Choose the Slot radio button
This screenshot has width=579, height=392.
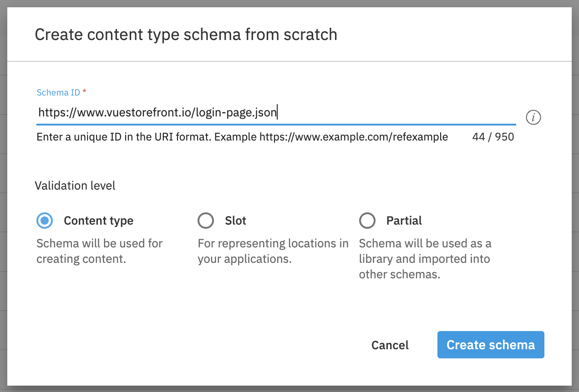click(x=206, y=221)
